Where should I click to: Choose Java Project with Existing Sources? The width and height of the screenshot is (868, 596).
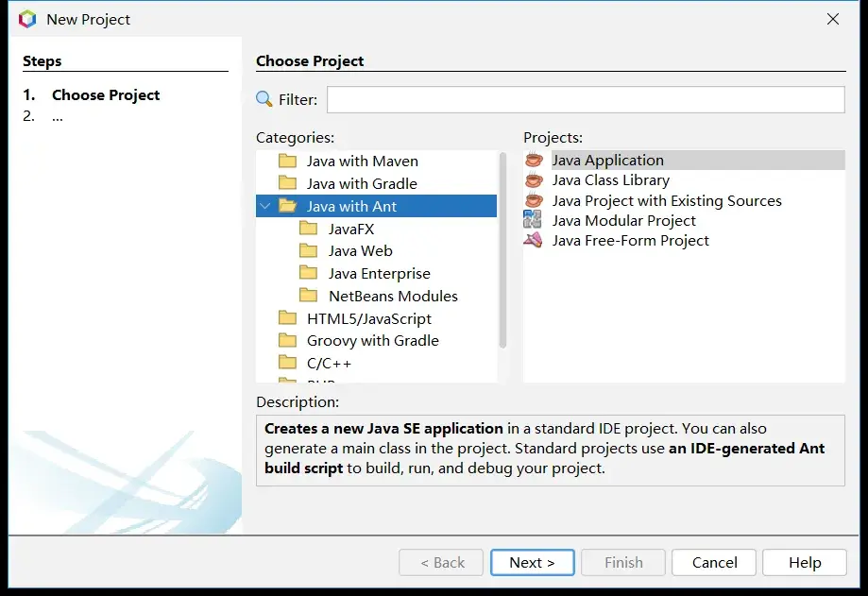click(x=667, y=200)
